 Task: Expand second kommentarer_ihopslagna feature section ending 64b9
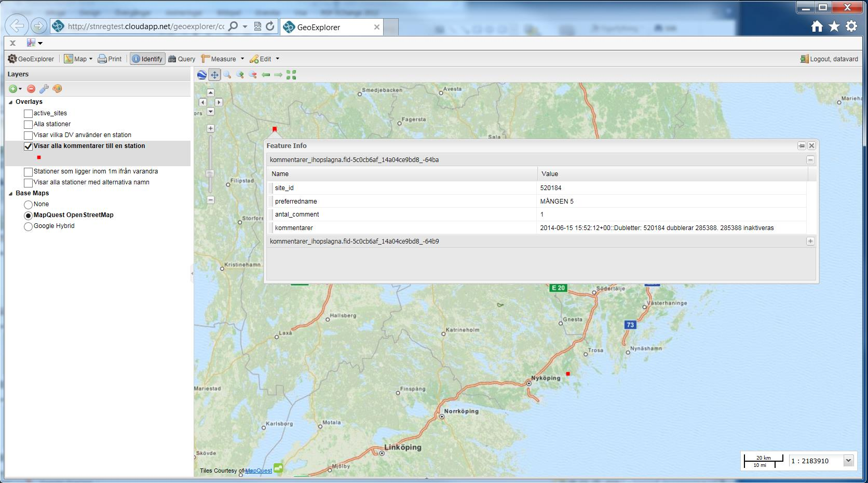[x=810, y=242]
